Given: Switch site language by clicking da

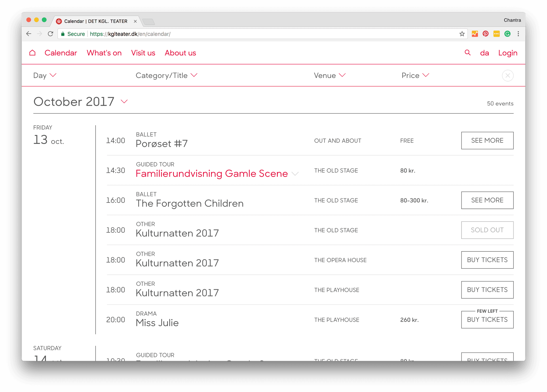Looking at the screenshot, I should [485, 53].
